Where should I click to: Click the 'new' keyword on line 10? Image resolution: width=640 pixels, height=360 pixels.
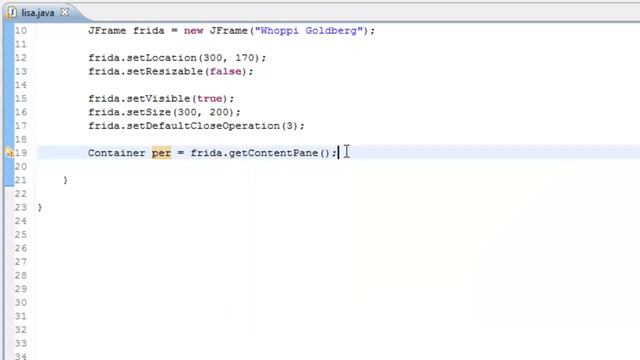click(x=193, y=31)
